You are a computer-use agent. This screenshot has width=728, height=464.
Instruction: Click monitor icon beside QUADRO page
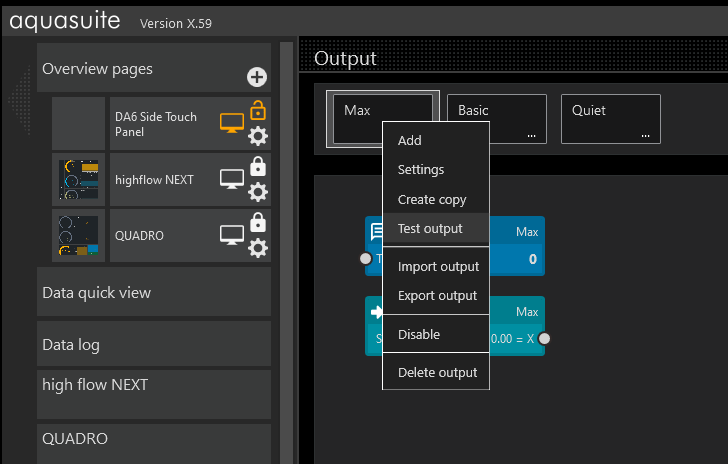pyautogui.click(x=231, y=235)
